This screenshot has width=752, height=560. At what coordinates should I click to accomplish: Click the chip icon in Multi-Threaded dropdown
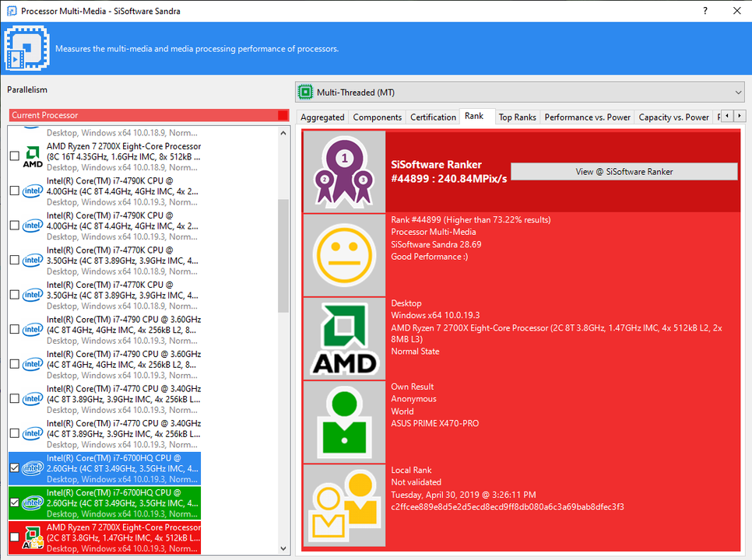click(x=305, y=92)
